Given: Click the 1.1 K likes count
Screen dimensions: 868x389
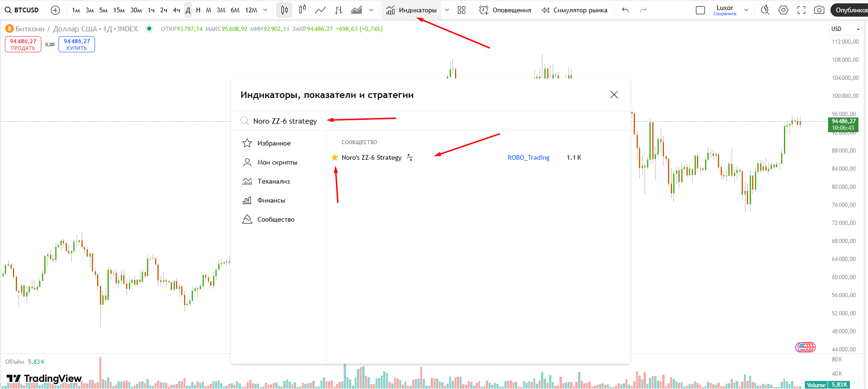Looking at the screenshot, I should pyautogui.click(x=574, y=157).
